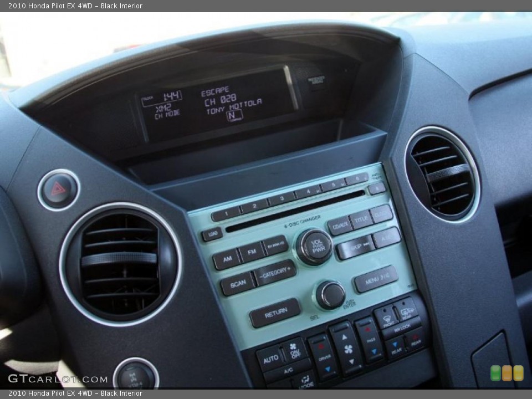
Task: Toggle the A/C button
Action: [288, 371]
